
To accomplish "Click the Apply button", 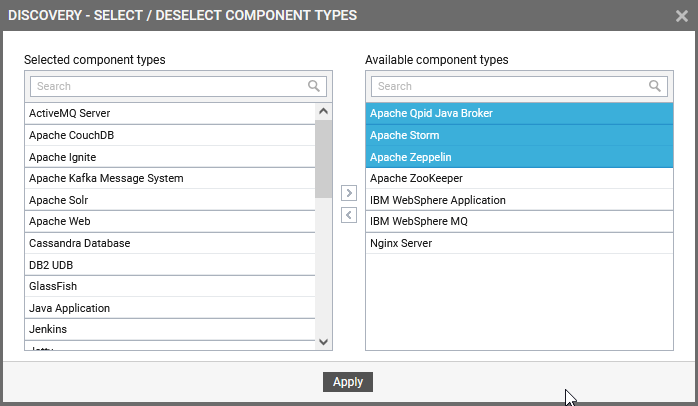I will 348,382.
